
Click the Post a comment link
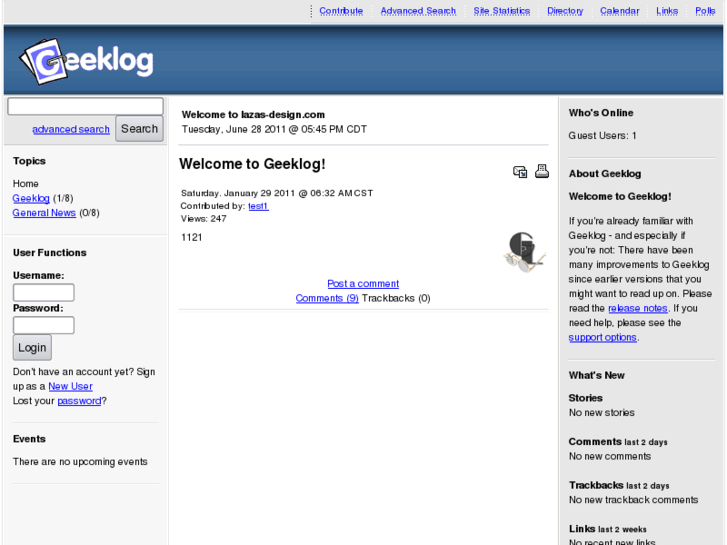[x=363, y=283]
